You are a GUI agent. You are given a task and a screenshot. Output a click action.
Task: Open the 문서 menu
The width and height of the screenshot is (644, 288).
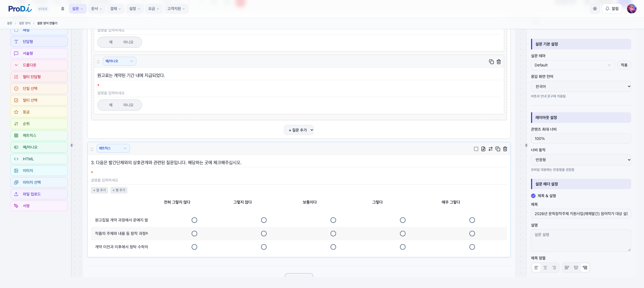[97, 9]
